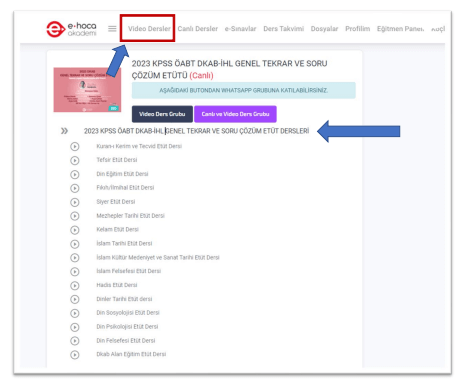This screenshot has width=467, height=382.
Task: Select Dosyalar in the top navigation
Action: (x=324, y=29)
